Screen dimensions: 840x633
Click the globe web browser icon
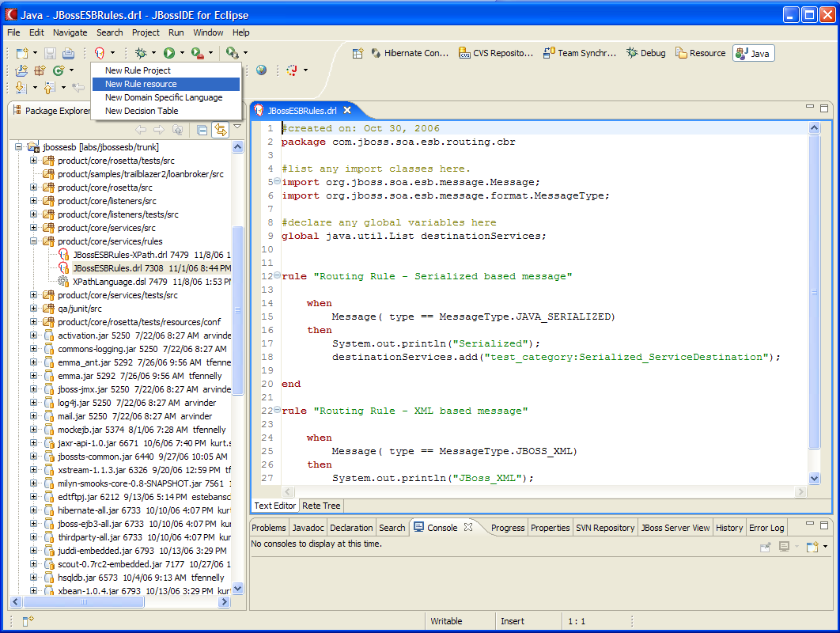tap(262, 70)
